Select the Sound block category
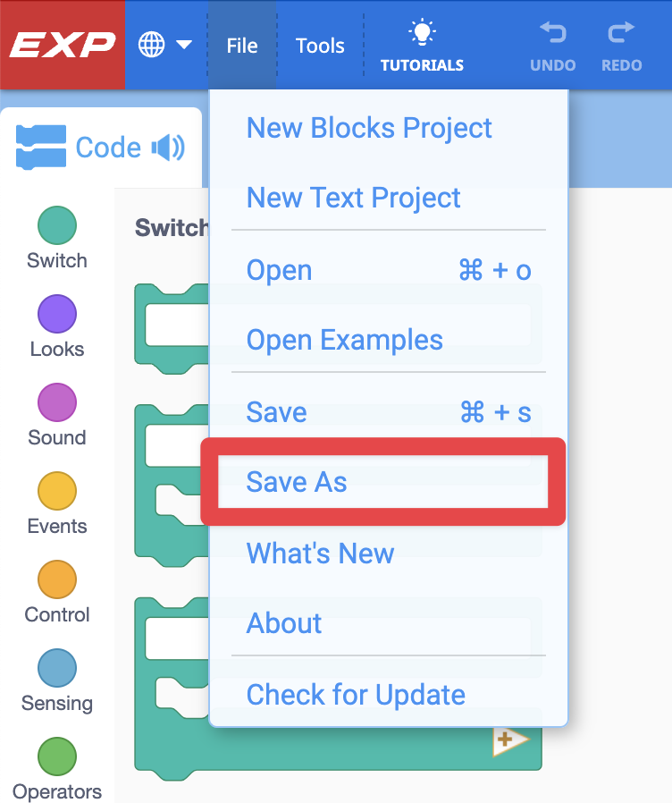The image size is (672, 803). coord(56,415)
